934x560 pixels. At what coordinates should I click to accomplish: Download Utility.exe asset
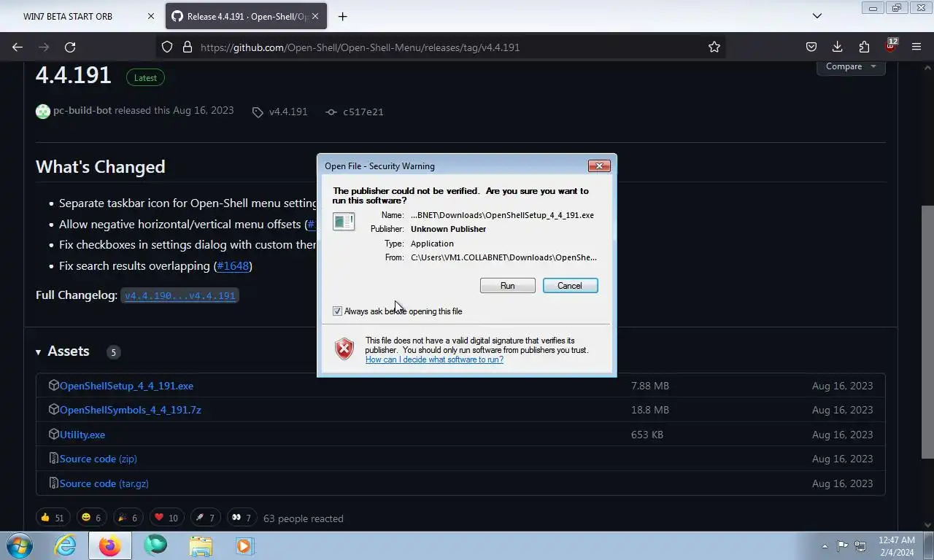[x=82, y=435]
